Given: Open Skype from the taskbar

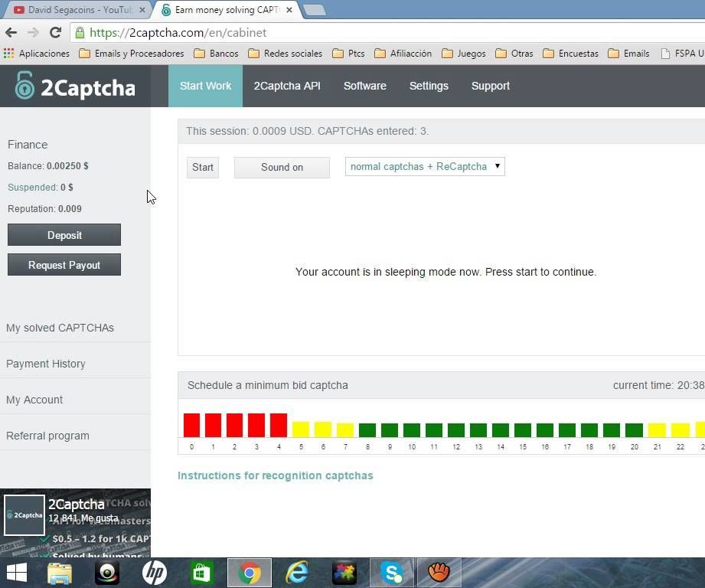Looking at the screenshot, I should (392, 573).
